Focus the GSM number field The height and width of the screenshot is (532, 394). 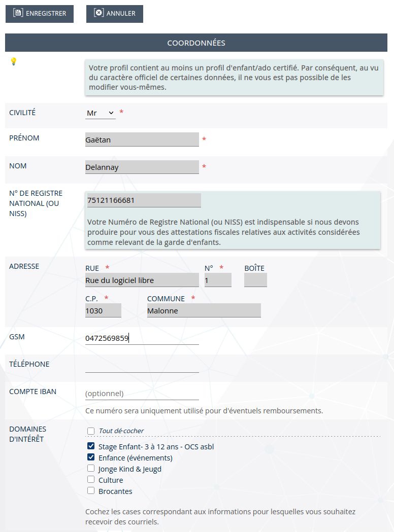(142, 338)
